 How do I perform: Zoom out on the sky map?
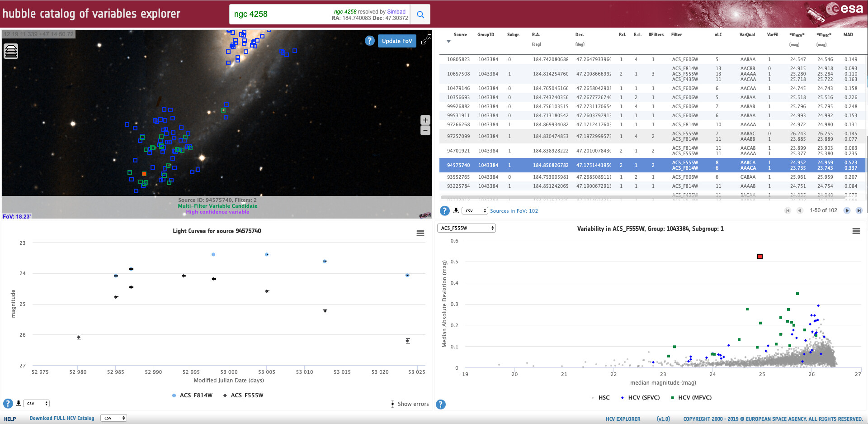[x=425, y=130]
